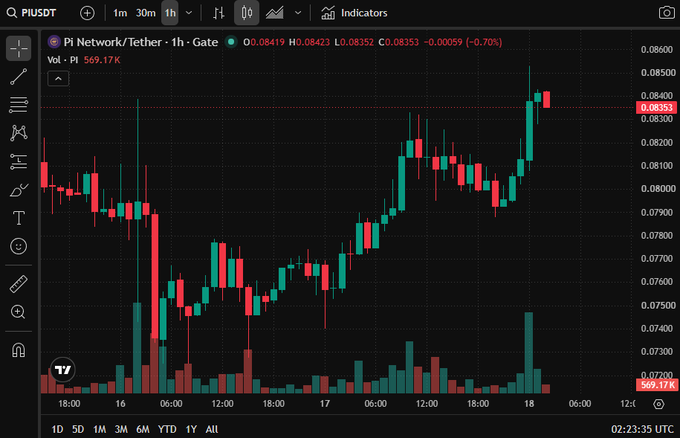
Task: Take a chart snapshot with camera icon
Action: click(667, 13)
